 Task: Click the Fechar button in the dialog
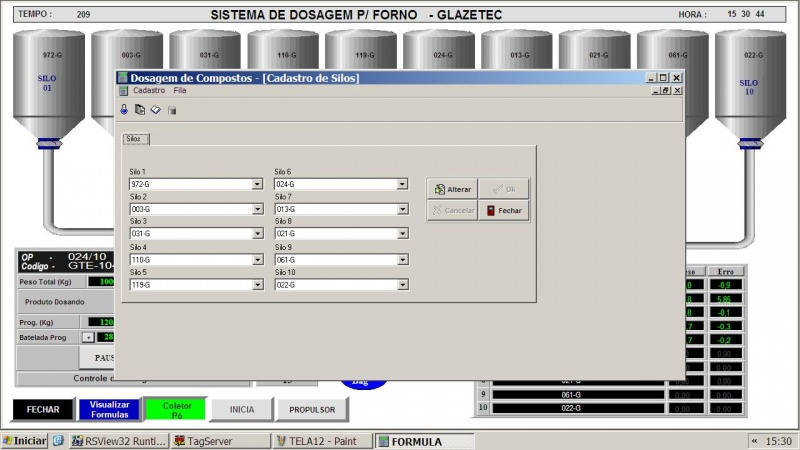pyautogui.click(x=503, y=210)
